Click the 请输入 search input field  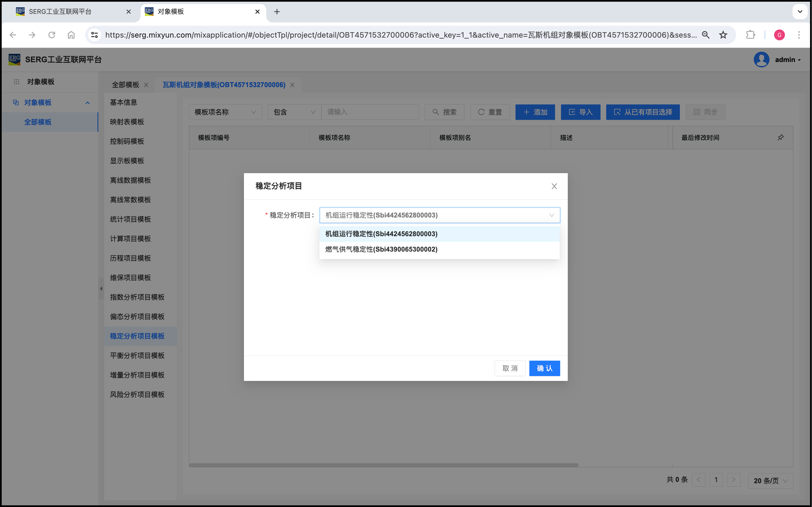tap(370, 112)
